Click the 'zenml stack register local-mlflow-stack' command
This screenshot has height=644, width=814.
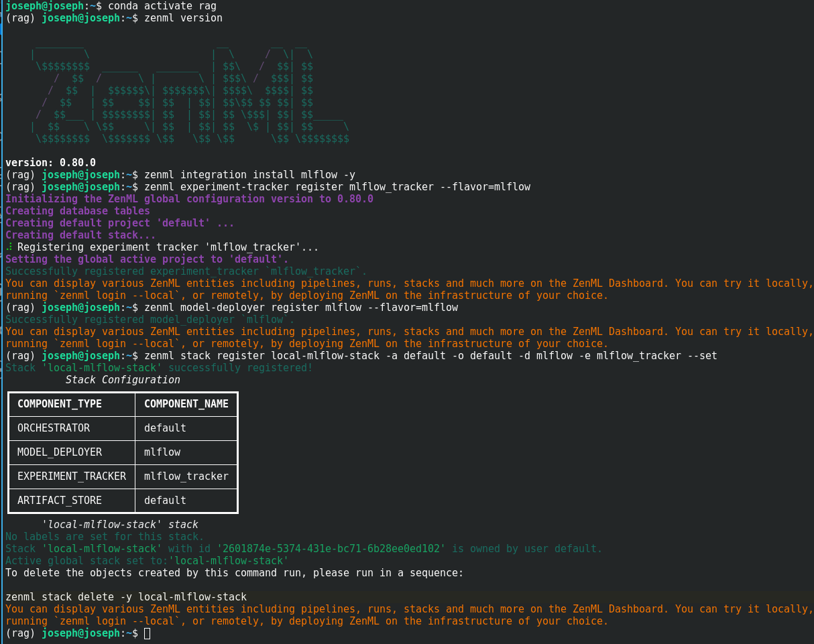(430, 356)
